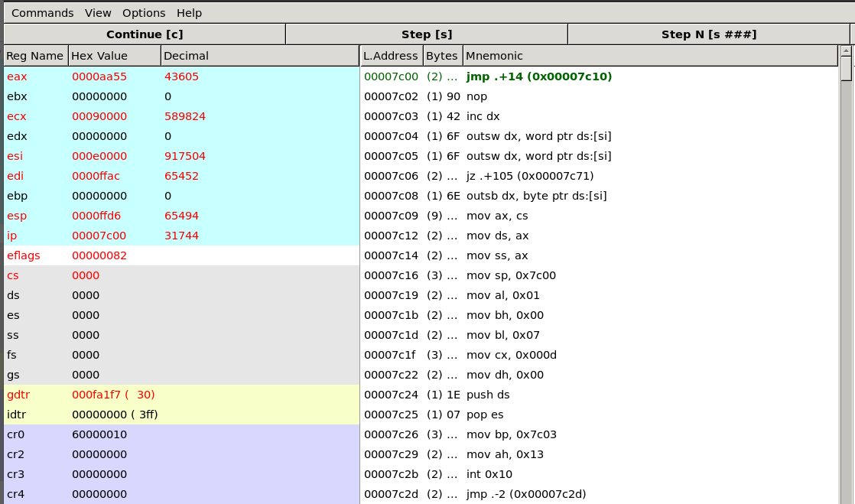
Task: Select the esi register row
Action: tap(181, 156)
